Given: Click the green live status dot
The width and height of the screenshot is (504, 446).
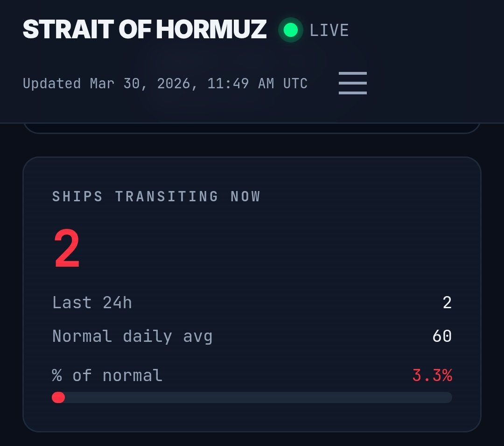Looking at the screenshot, I should point(290,30).
